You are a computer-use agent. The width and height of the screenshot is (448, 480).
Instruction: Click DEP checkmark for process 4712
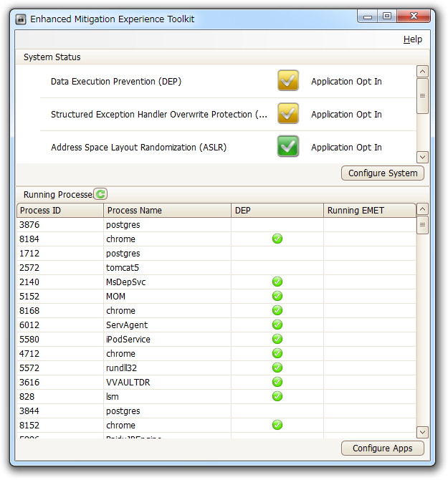(x=277, y=353)
